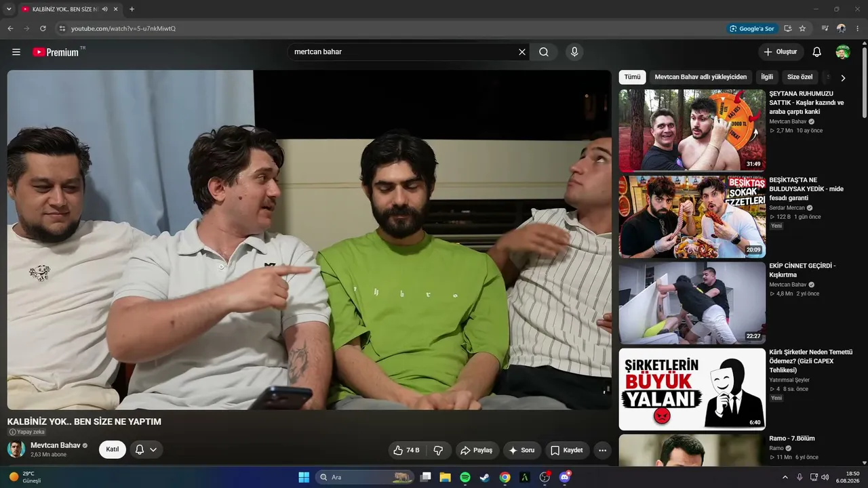Open the media controls icon in Chrome toolbar
The width and height of the screenshot is (868, 488).
click(825, 28)
